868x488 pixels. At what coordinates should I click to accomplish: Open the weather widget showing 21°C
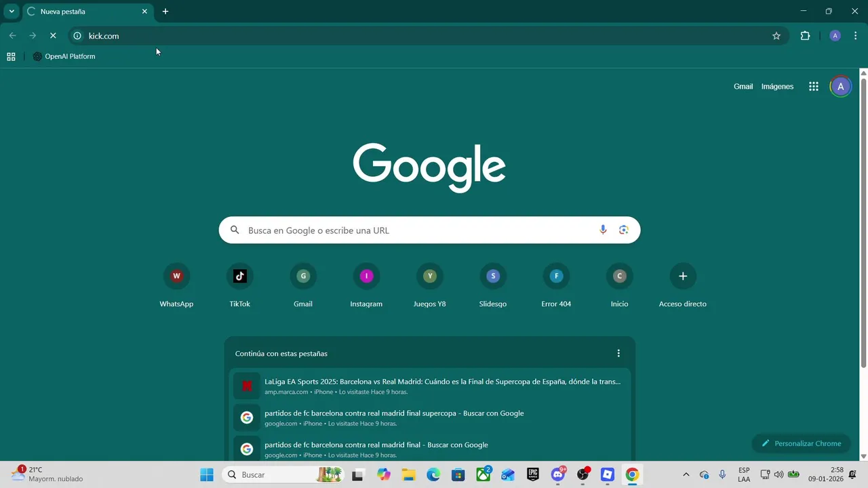click(47, 474)
